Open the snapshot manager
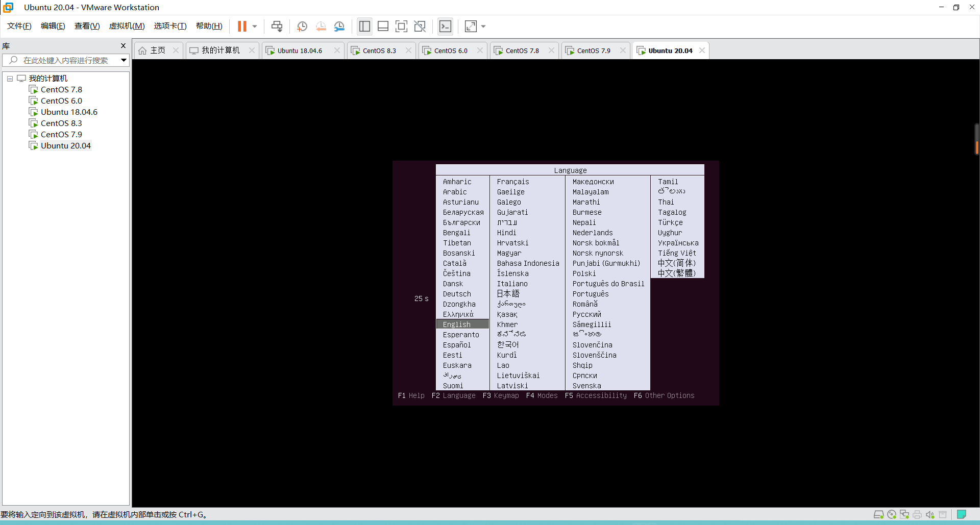Screen dimensions: 980x525 click(x=339, y=26)
